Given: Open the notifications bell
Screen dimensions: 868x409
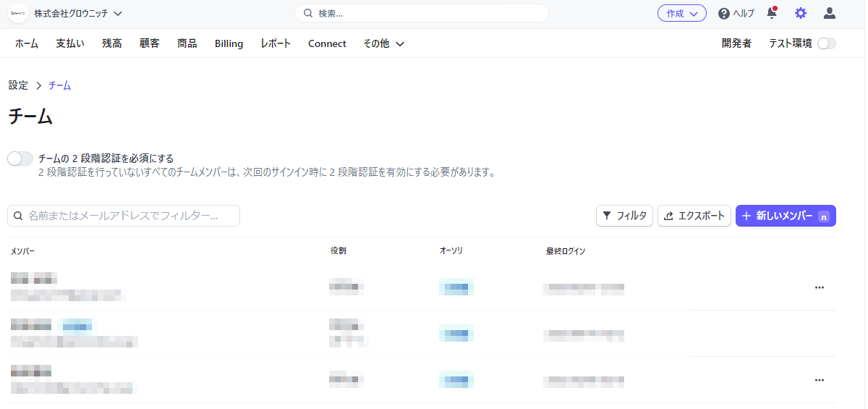Looking at the screenshot, I should (772, 12).
